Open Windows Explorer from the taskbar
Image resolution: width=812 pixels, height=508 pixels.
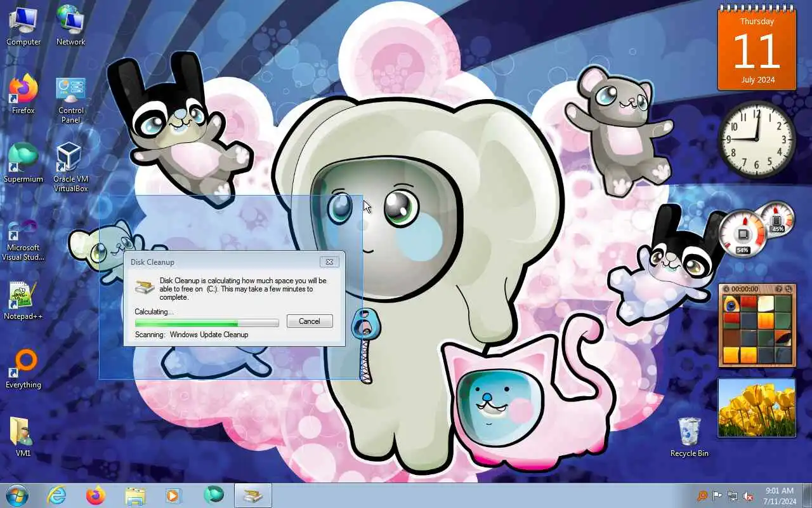pyautogui.click(x=134, y=495)
